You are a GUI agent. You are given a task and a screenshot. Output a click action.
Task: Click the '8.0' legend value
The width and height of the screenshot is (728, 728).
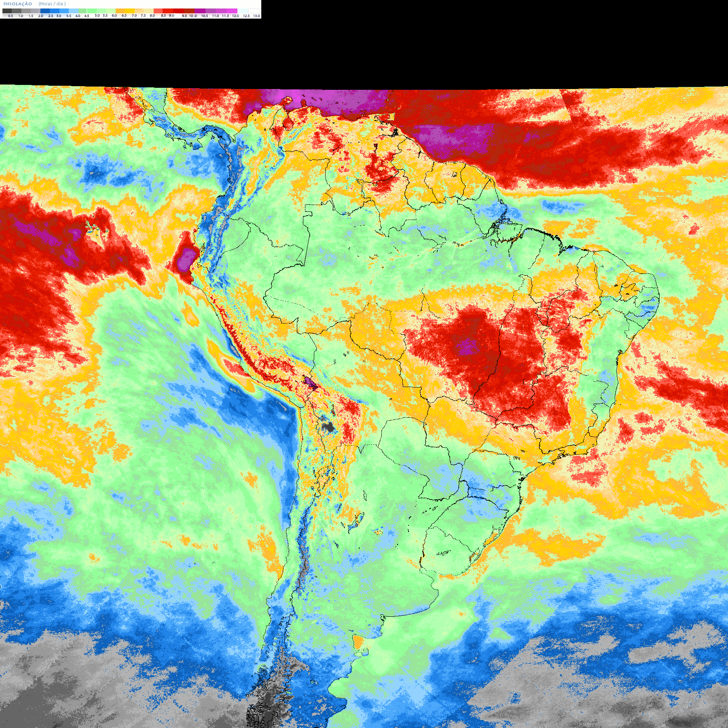[x=152, y=15]
